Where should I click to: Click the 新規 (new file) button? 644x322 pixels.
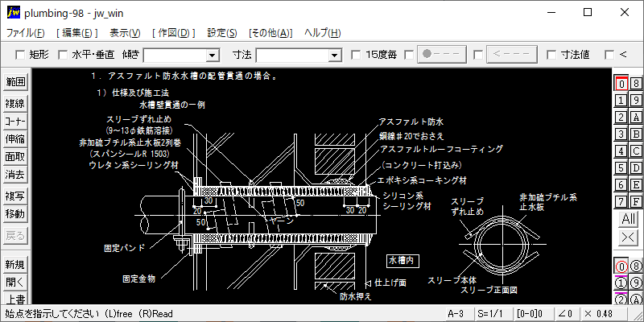click(15, 265)
